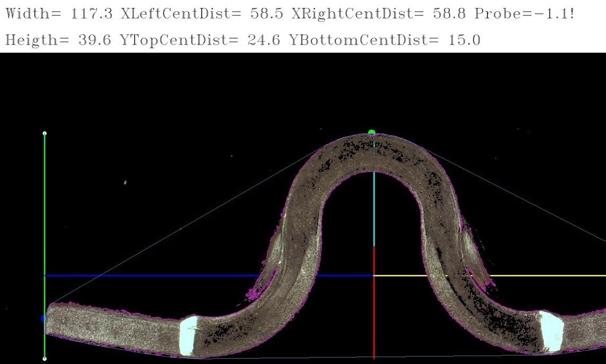Click the blue horizontal measurement line
606x364 pixels.
(x=159, y=276)
